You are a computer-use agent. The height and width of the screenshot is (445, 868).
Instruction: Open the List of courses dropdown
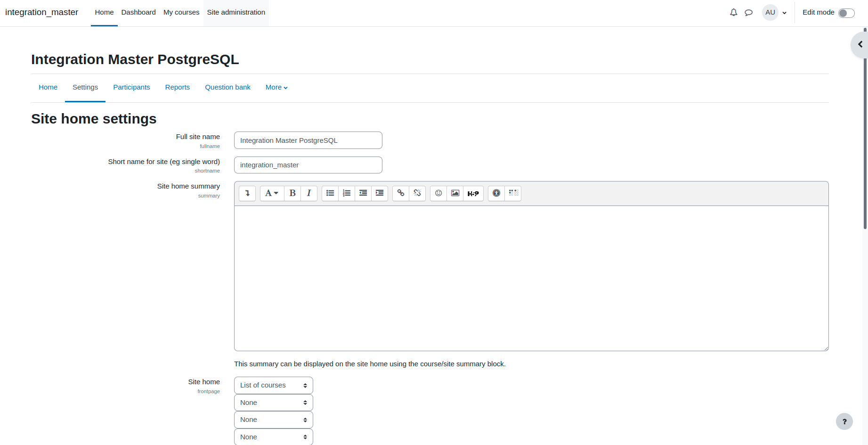tap(274, 385)
